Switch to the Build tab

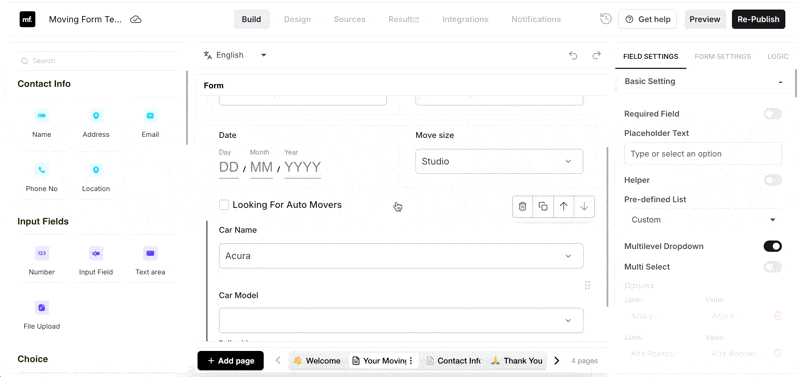point(252,19)
